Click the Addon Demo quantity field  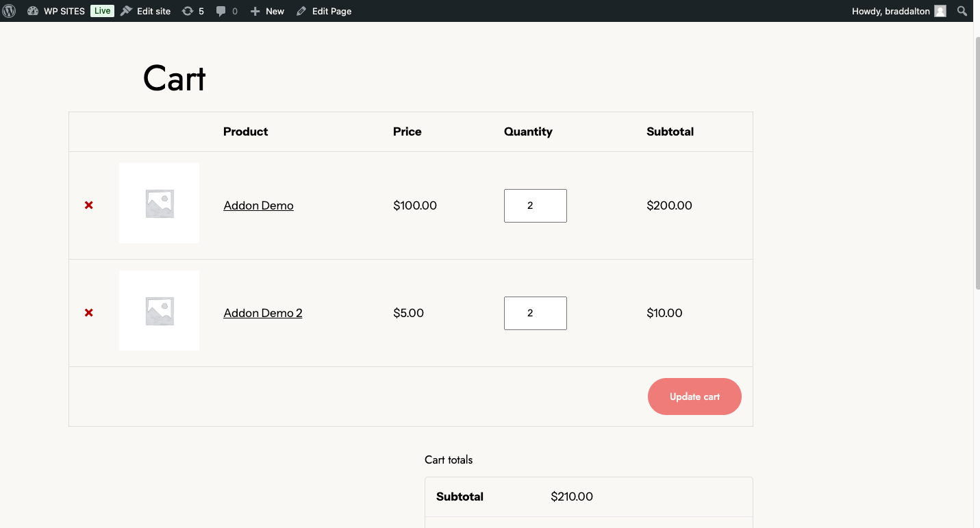click(535, 205)
